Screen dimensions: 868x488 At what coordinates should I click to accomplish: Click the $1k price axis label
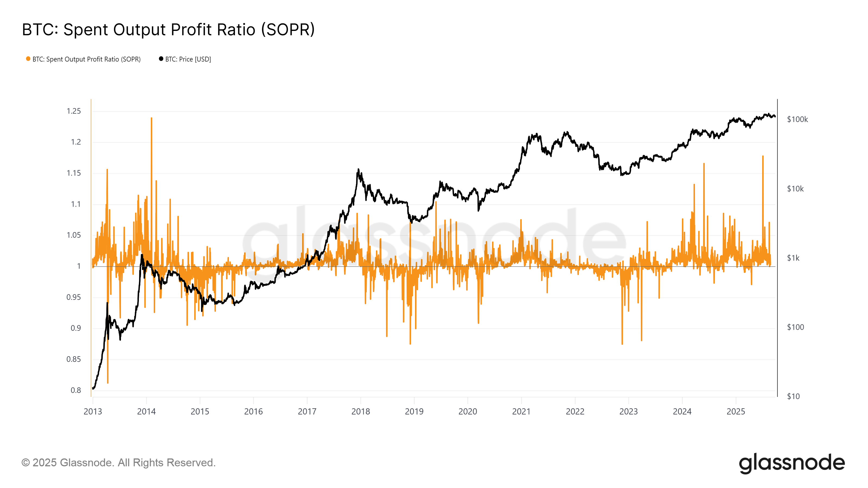[793, 258]
